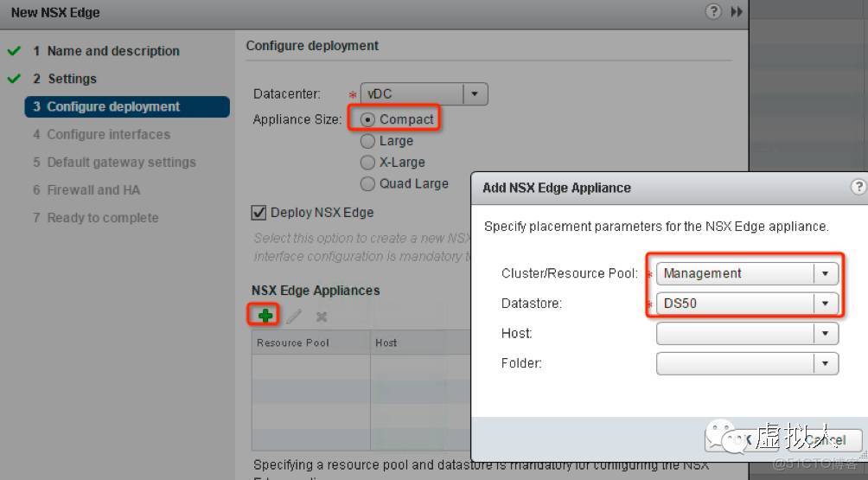Open the Datacenter vDC dropdown
Viewport: 868px width, 480px height.
(x=475, y=93)
